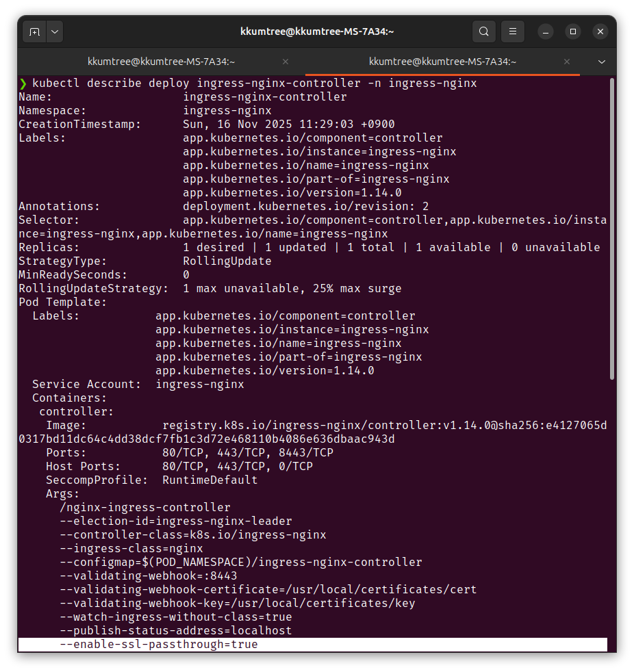Click the --ingress-class=nginx argument

pos(131,549)
